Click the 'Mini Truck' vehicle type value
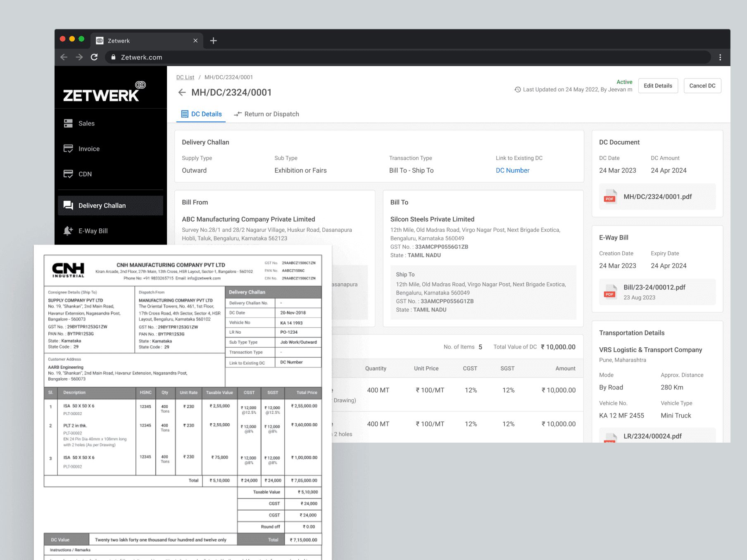 pos(676,415)
